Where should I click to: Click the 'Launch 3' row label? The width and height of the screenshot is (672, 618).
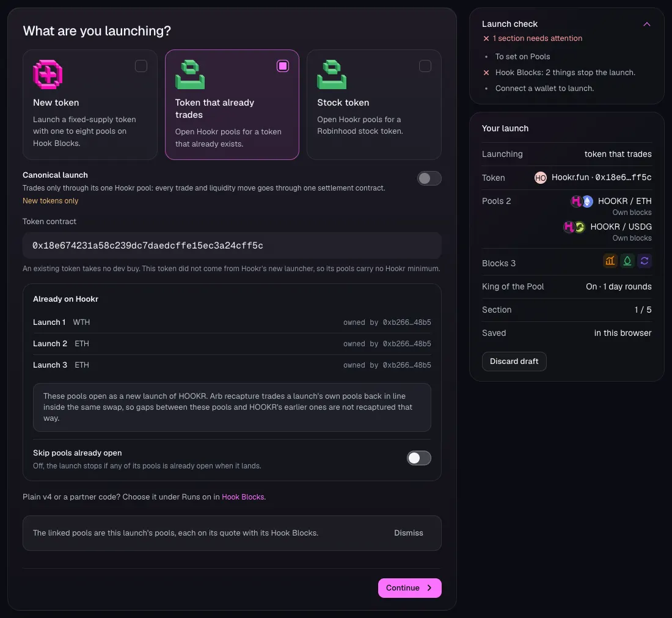pos(50,365)
